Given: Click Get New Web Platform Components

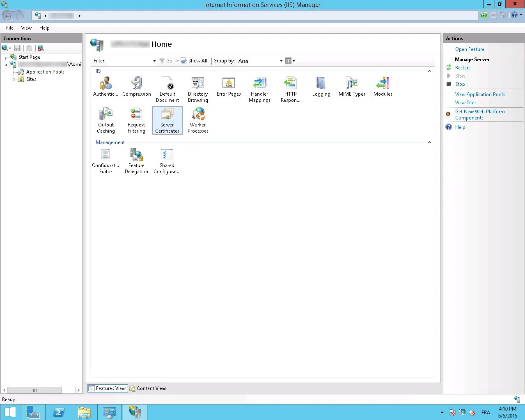Looking at the screenshot, I should tap(480, 115).
